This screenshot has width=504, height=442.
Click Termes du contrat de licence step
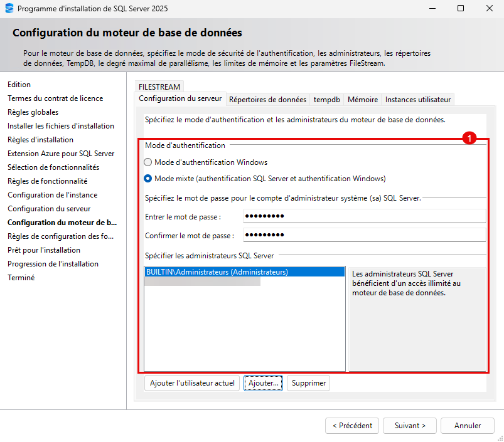click(x=55, y=98)
